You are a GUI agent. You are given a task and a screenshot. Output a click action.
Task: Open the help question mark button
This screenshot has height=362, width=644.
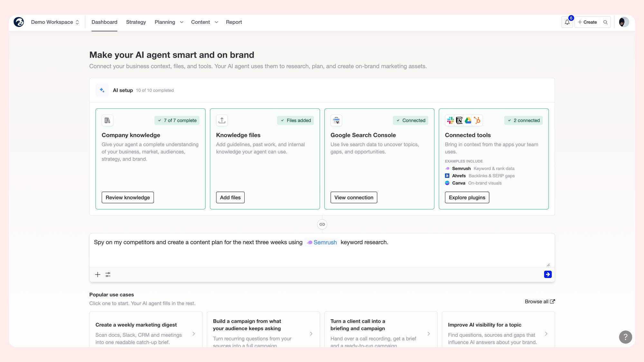[x=625, y=337]
